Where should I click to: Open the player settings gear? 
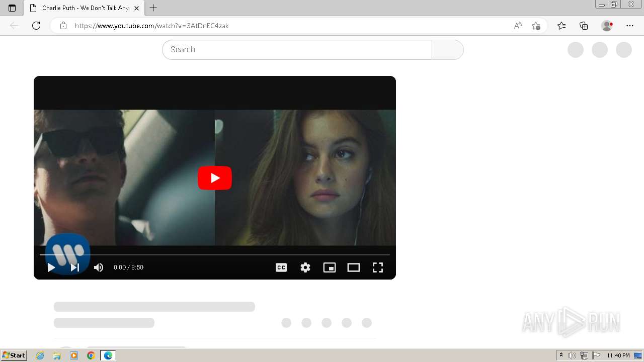coord(305,267)
